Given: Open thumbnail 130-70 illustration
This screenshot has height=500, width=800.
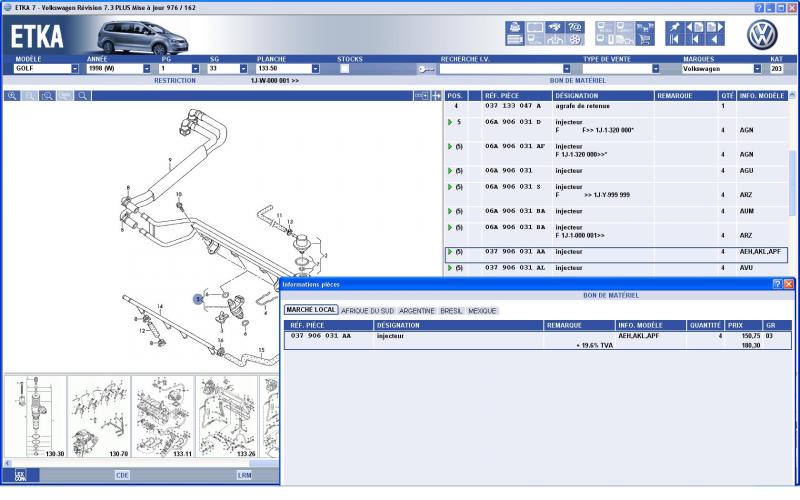Looking at the screenshot, I should click(99, 417).
